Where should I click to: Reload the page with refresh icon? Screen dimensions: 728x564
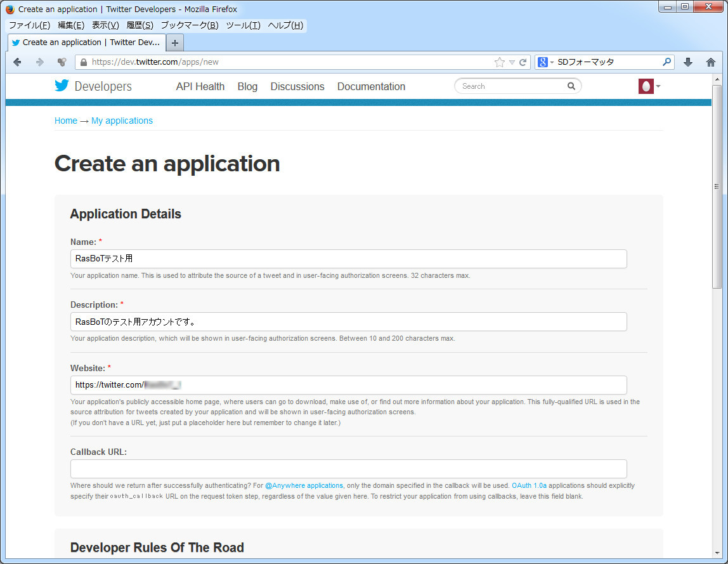pyautogui.click(x=523, y=62)
